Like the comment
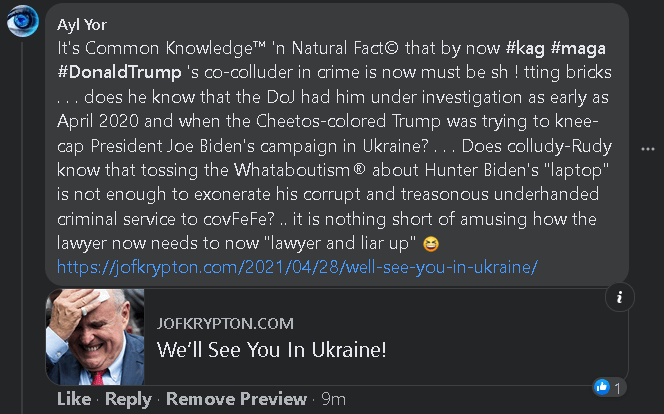 coord(74,399)
